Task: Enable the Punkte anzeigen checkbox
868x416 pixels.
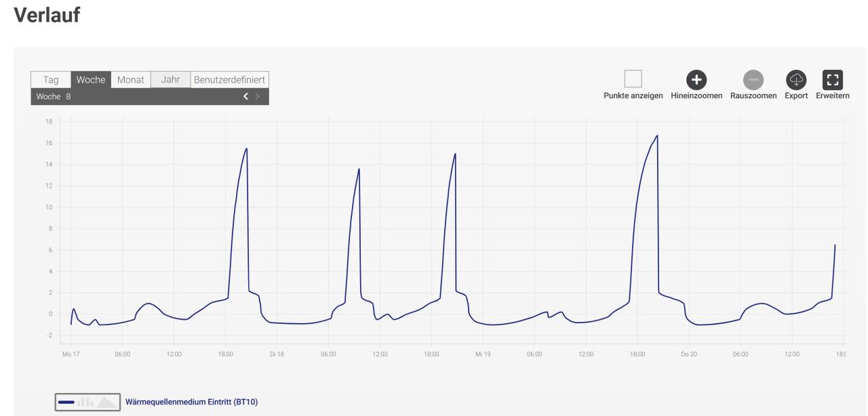Action: coord(633,79)
